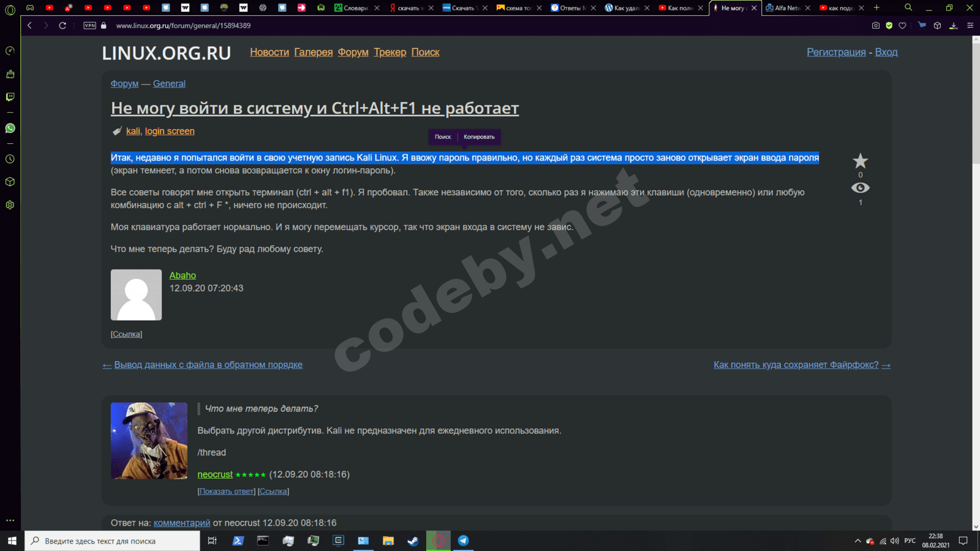Image resolution: width=980 pixels, height=551 pixels.
Task: Open Steam from the taskbar
Action: pos(413,541)
